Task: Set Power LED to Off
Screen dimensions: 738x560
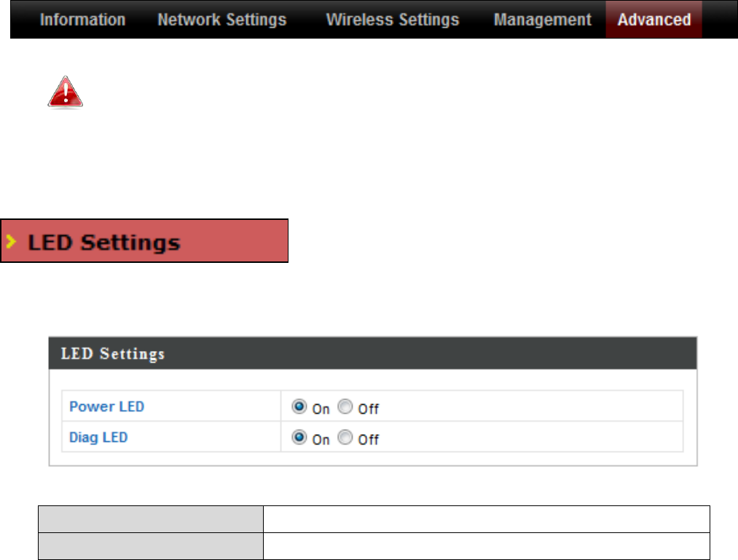Action: tap(345, 406)
